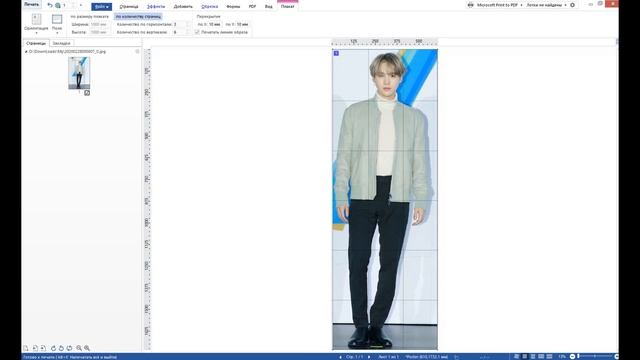
Task: Click the zoom out magnifier for thumbnails
Action: (x=79, y=348)
